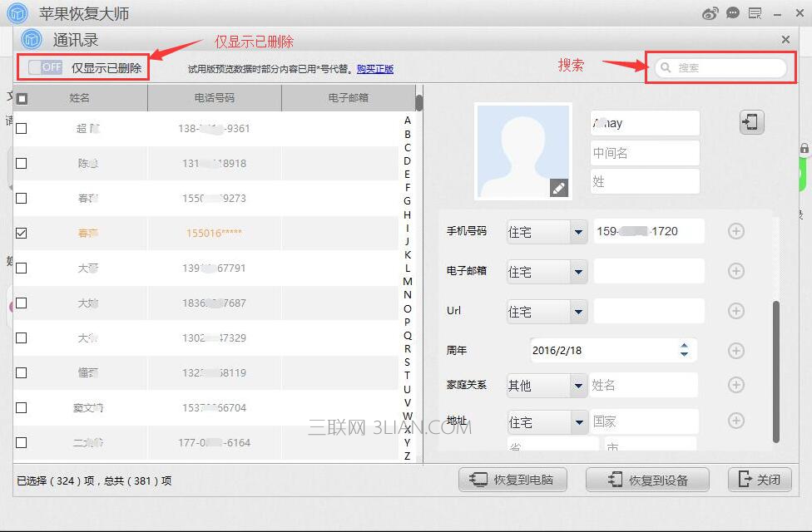The width and height of the screenshot is (812, 532).
Task: Jump to letter H in index
Action: pyautogui.click(x=408, y=214)
